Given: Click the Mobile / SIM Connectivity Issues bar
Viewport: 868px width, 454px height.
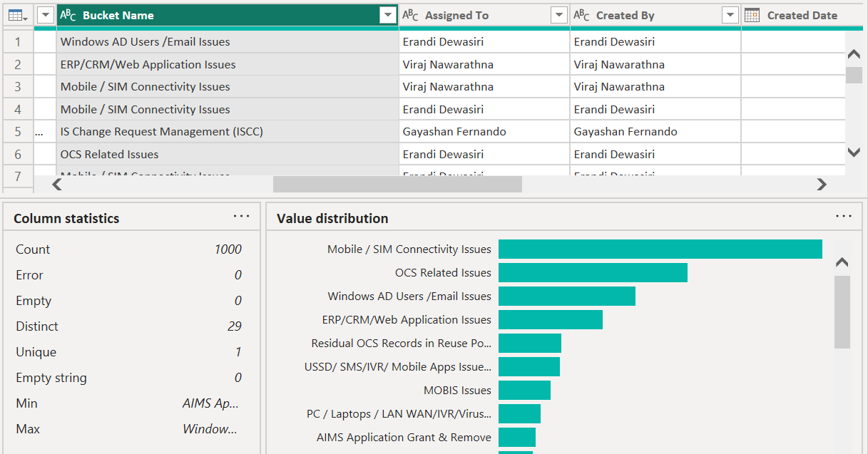Looking at the screenshot, I should [660, 249].
